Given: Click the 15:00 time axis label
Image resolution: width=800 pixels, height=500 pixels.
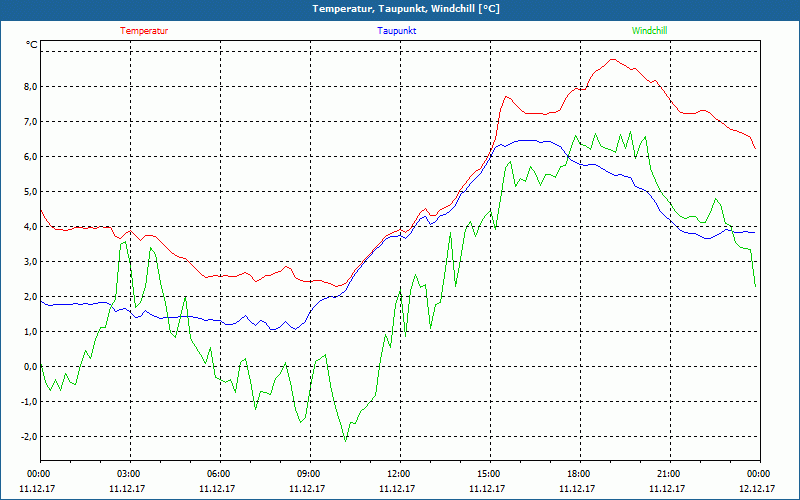Looking at the screenshot, I should (x=490, y=474).
